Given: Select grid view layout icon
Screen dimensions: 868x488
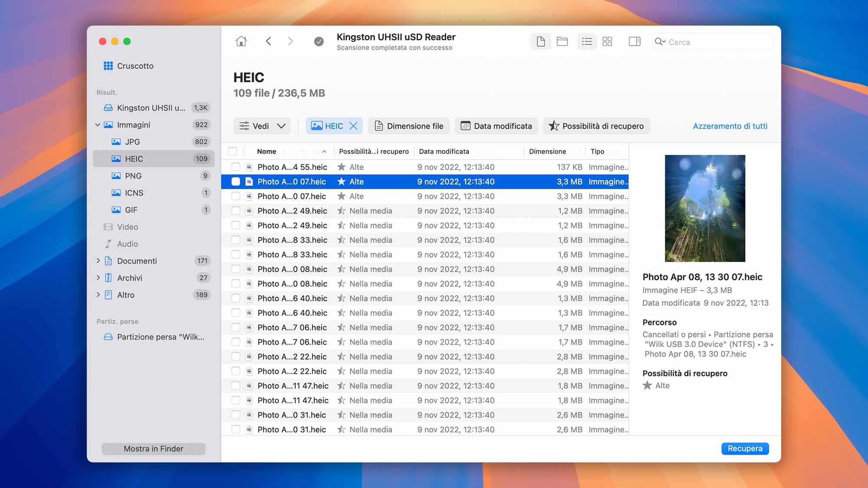Looking at the screenshot, I should [607, 42].
